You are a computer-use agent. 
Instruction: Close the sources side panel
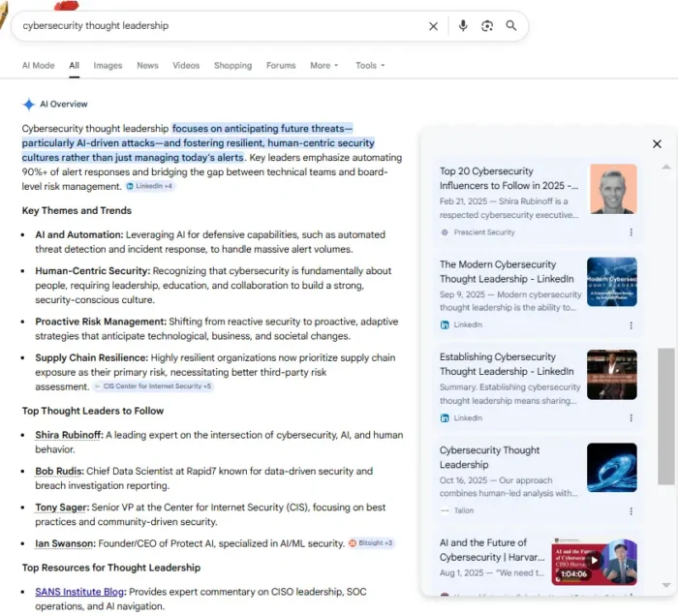[657, 144]
